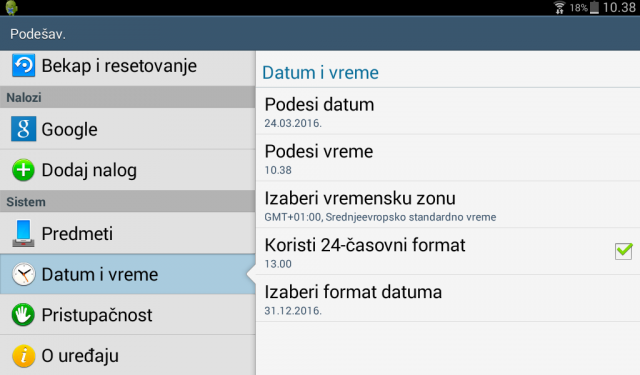Tap the Wi-Fi status icon

[x=560, y=7]
